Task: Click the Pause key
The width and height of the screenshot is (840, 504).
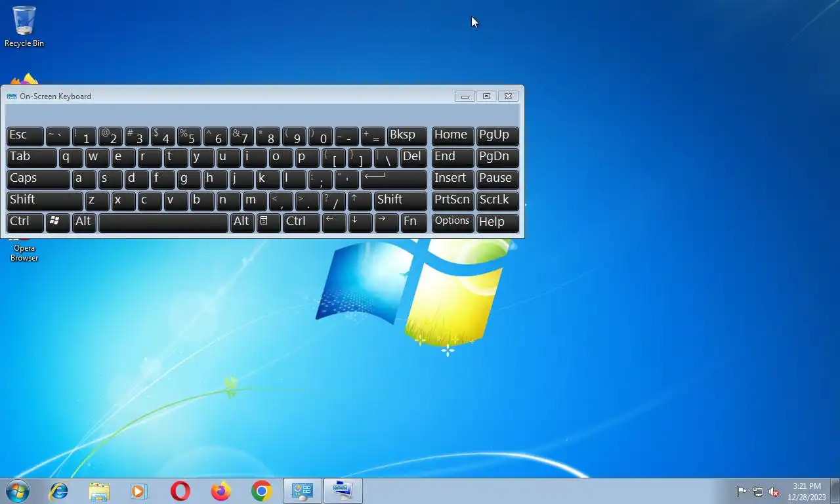Action: pyautogui.click(x=497, y=179)
